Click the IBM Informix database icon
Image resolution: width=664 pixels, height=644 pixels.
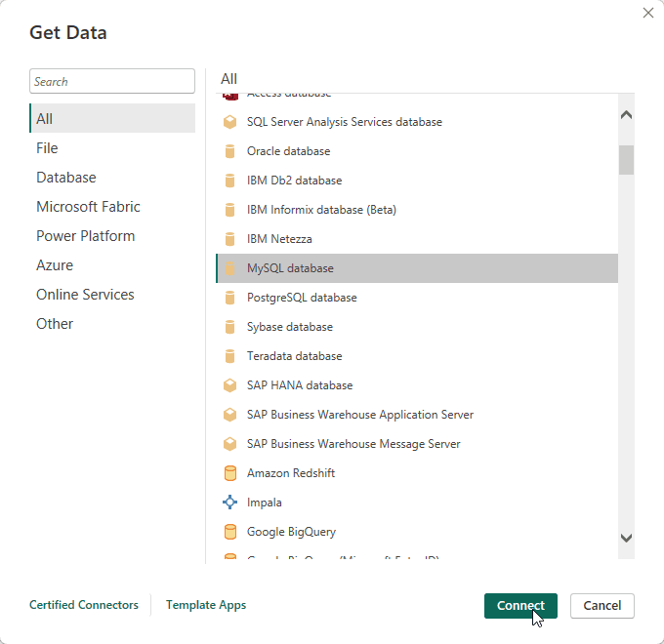click(x=229, y=210)
